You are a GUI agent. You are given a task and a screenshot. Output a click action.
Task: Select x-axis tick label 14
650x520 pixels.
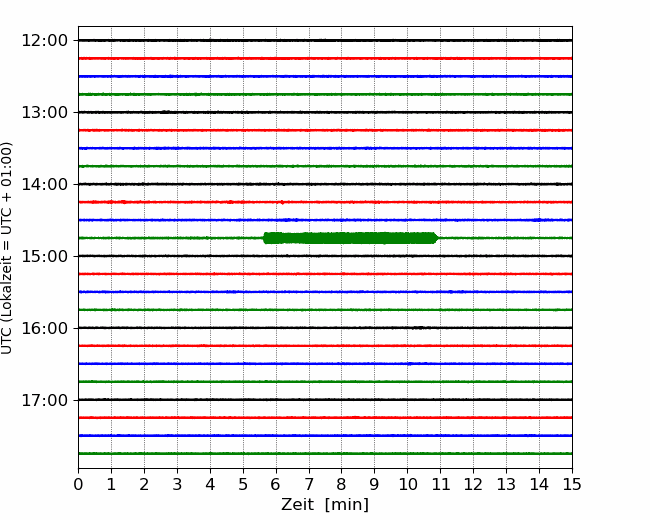[x=539, y=484]
